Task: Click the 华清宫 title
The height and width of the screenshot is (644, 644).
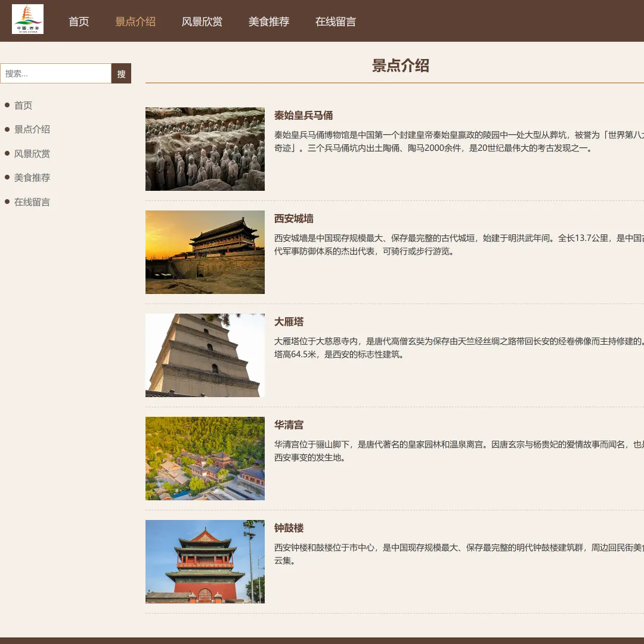Action: point(289,425)
